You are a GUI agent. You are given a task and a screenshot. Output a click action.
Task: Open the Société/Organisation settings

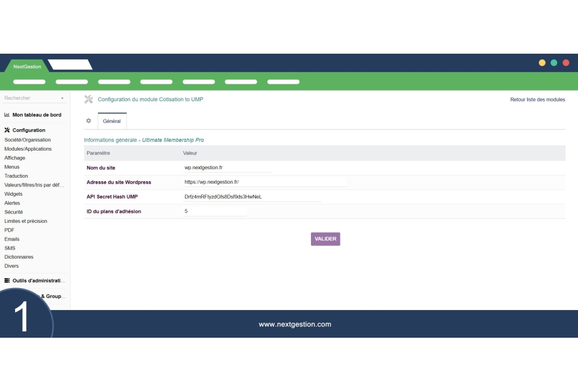(28, 140)
